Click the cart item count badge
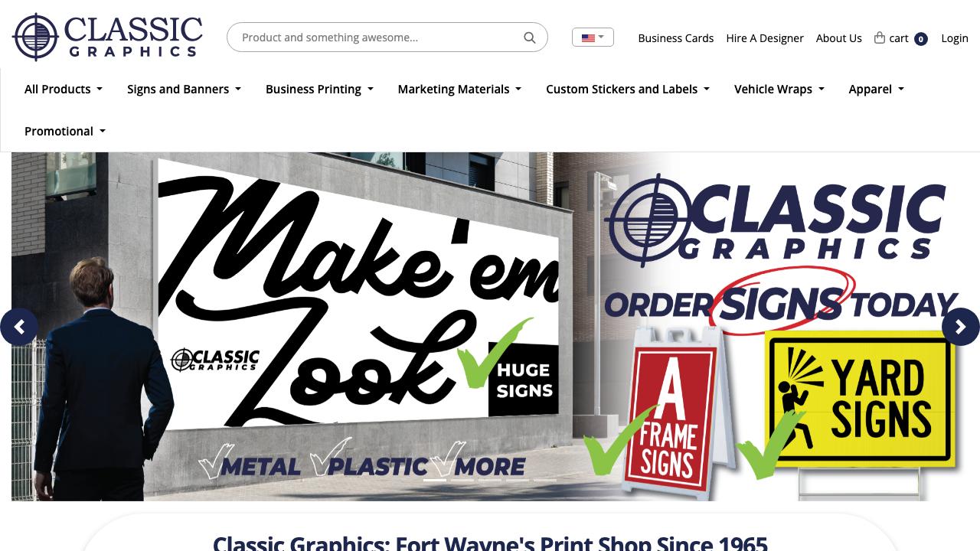 point(921,39)
